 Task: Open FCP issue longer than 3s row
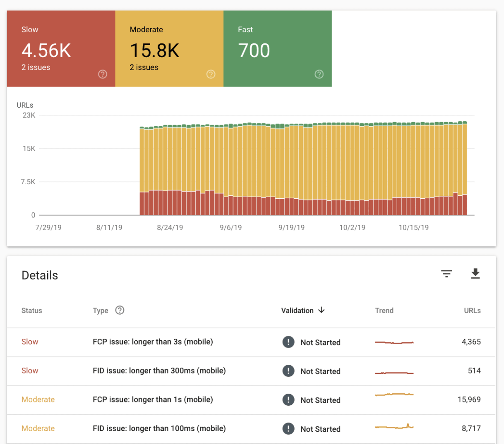(x=251, y=342)
